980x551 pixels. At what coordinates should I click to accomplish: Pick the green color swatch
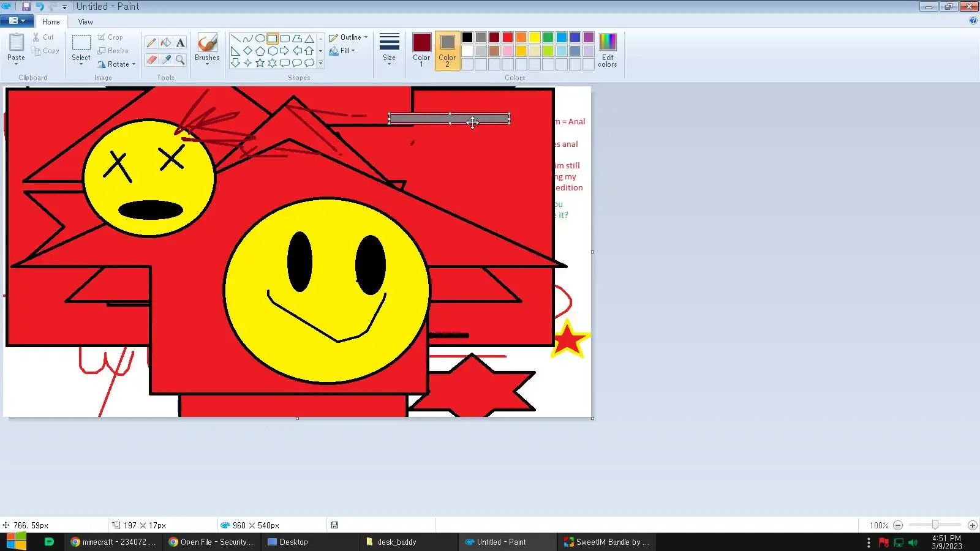[x=548, y=37]
